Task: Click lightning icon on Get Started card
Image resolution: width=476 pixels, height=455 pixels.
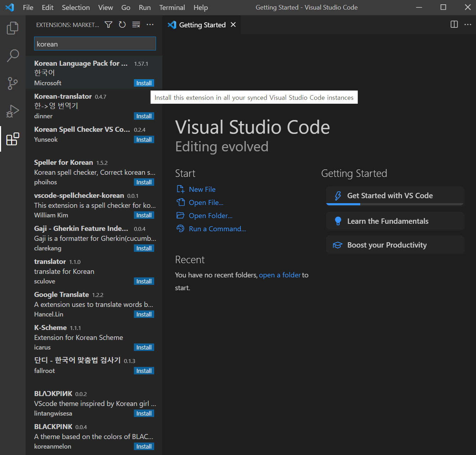Action: [338, 196]
